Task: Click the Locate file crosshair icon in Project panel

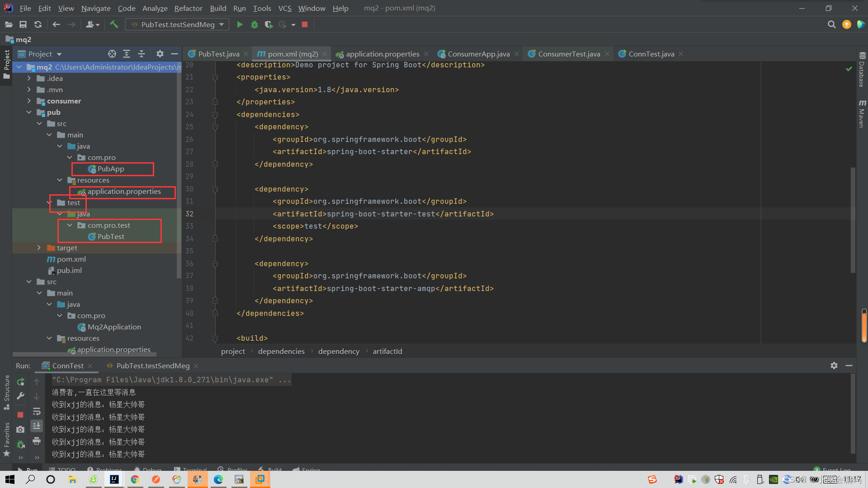Action: click(112, 54)
